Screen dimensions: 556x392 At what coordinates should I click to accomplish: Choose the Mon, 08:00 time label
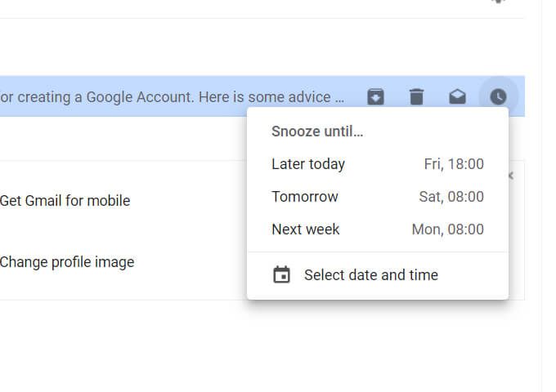[448, 229]
